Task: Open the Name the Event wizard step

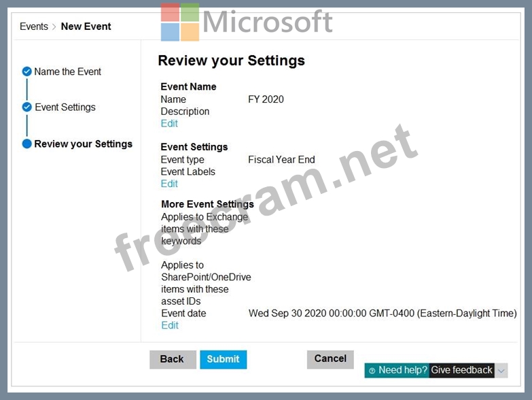Action: [x=67, y=71]
